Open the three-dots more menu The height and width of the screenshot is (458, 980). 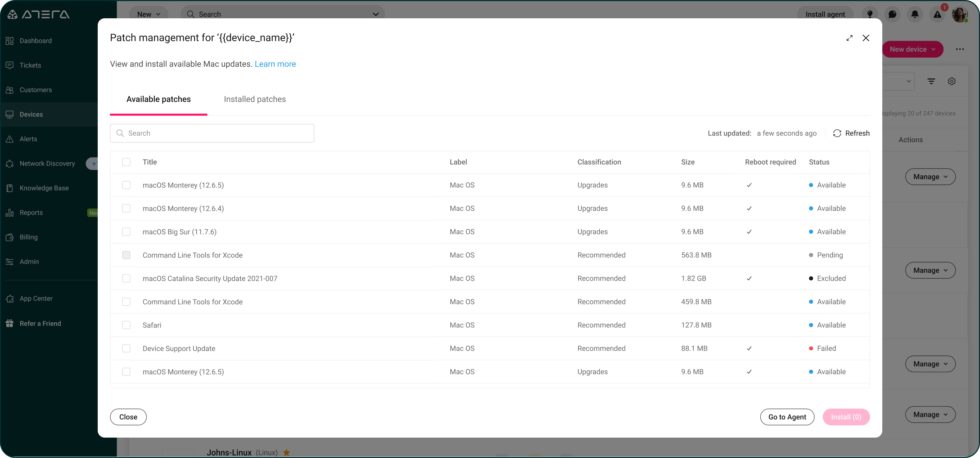coord(960,49)
